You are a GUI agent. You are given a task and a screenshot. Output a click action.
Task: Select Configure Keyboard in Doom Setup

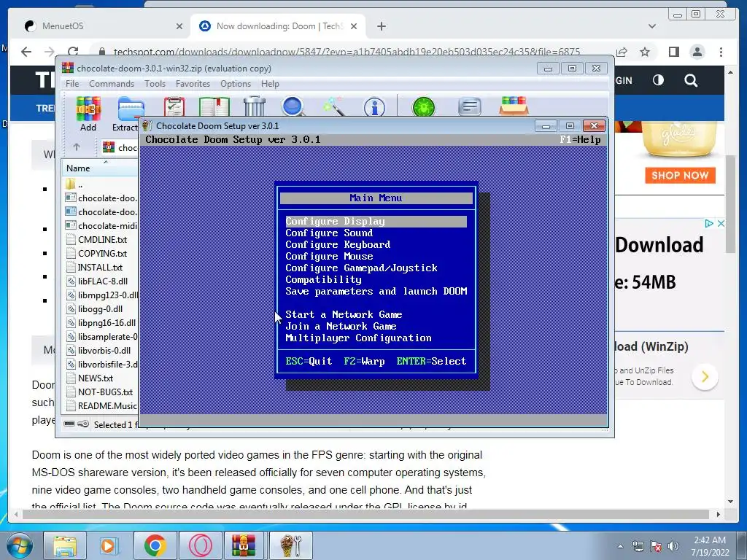tap(338, 245)
